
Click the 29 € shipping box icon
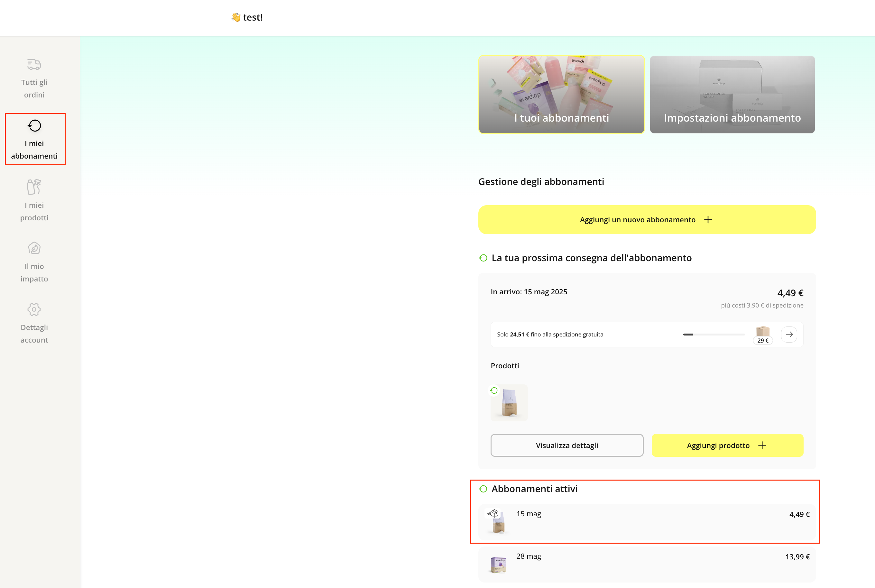click(762, 332)
